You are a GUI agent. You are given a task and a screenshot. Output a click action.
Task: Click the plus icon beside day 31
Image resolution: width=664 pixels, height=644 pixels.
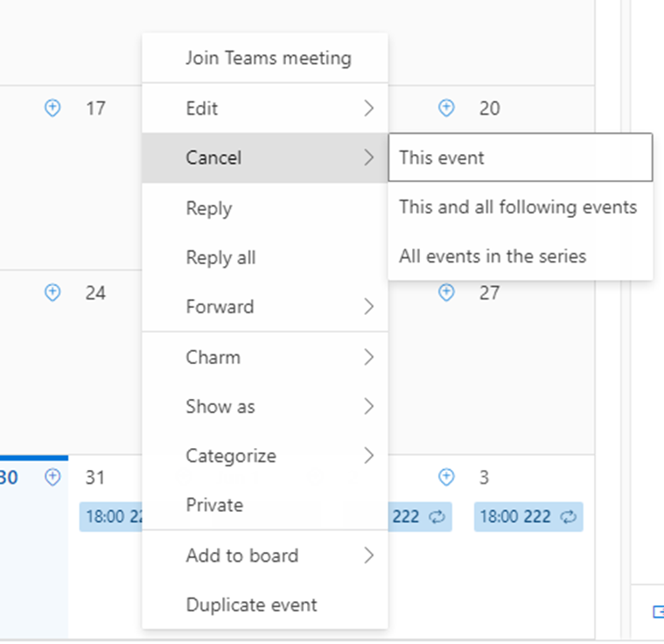tap(52, 477)
